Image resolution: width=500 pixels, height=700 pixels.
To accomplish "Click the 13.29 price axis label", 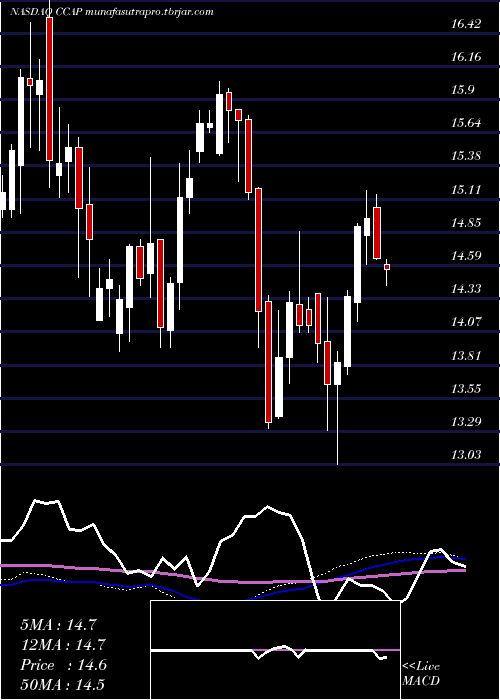I will click(x=466, y=422).
